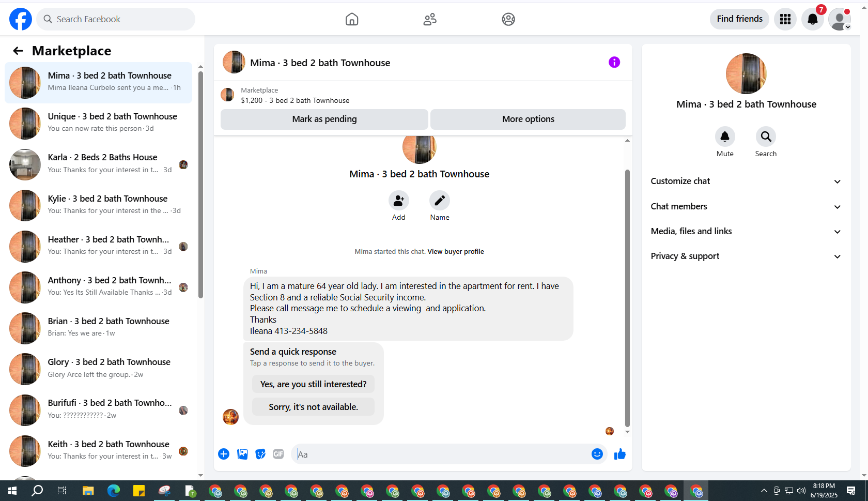Viewport: 868px width, 501px height.
Task: Open the Friends icon in top navigation
Action: [x=430, y=19]
